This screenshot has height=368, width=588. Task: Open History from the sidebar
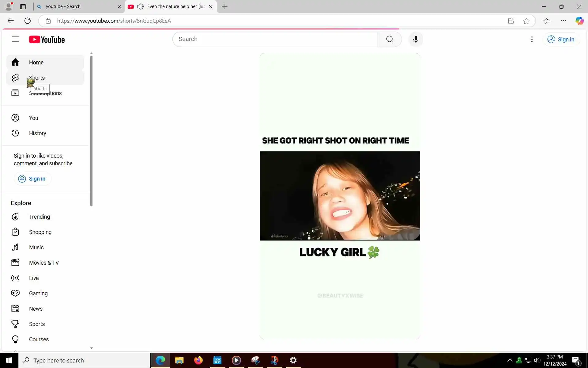[37, 133]
